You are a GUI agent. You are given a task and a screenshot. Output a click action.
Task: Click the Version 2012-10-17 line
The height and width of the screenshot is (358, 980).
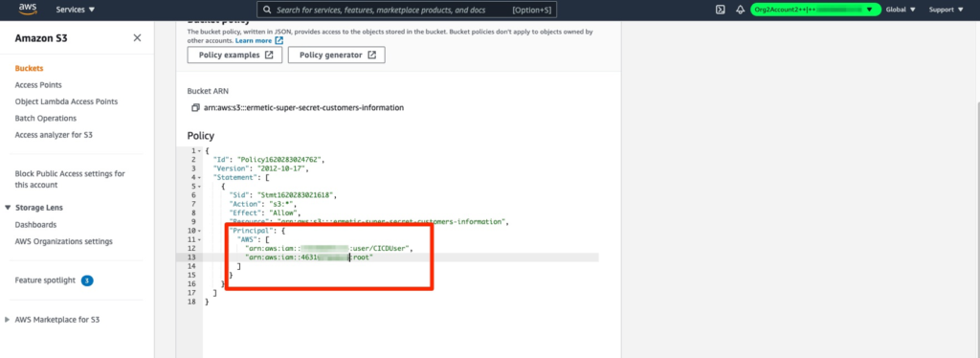260,168
